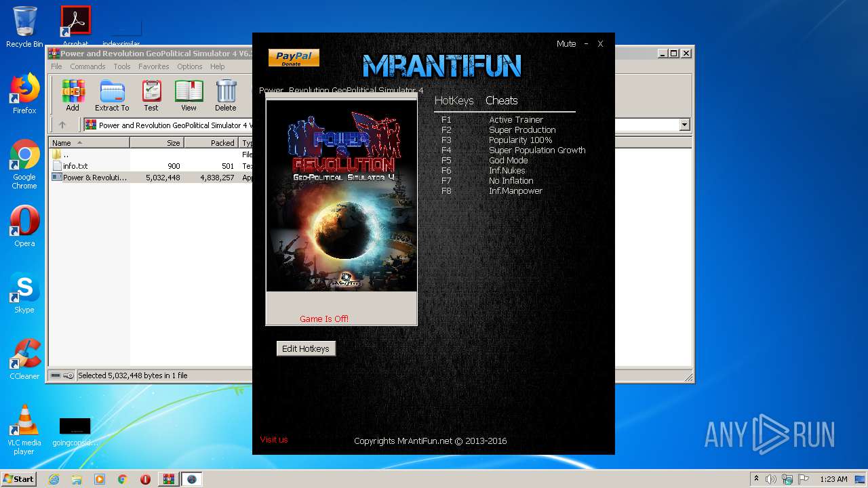Open the Windows Start menu

[x=19, y=479]
